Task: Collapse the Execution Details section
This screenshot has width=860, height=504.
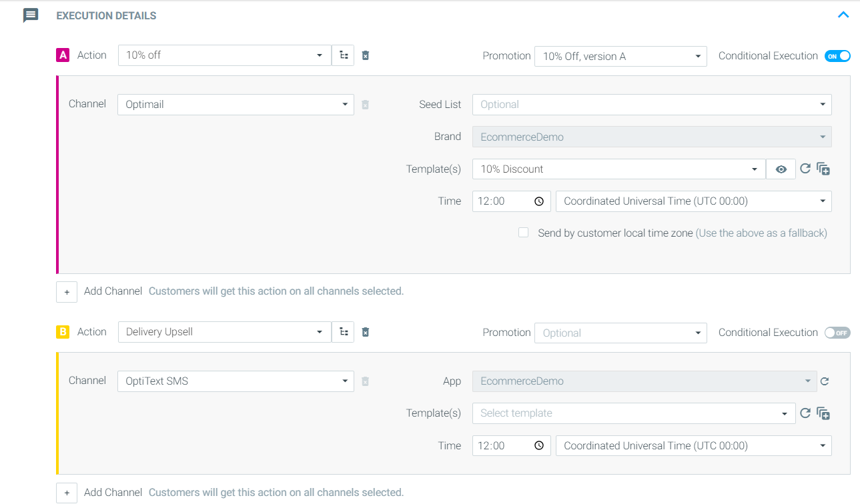Action: coord(843,14)
